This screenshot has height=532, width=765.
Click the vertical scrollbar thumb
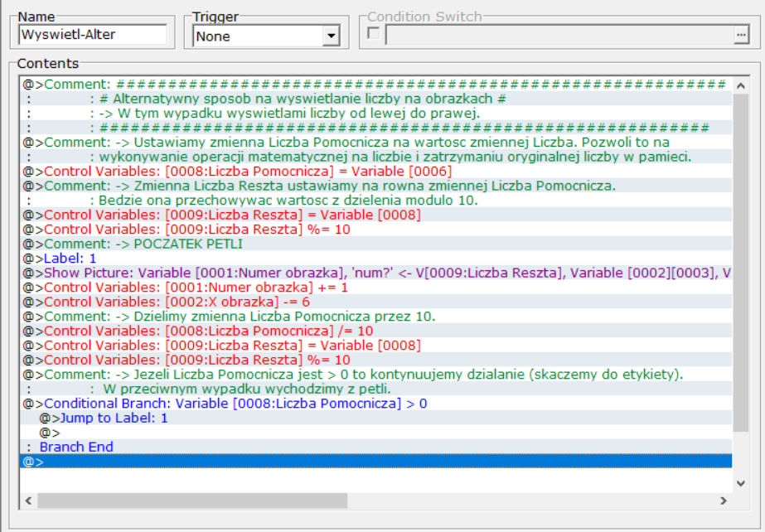741,263
